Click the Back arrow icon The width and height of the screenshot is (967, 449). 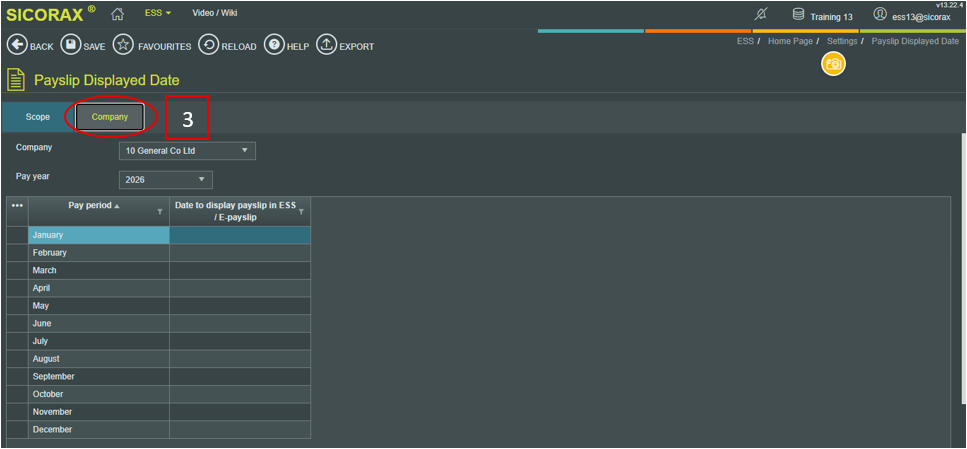point(16,46)
